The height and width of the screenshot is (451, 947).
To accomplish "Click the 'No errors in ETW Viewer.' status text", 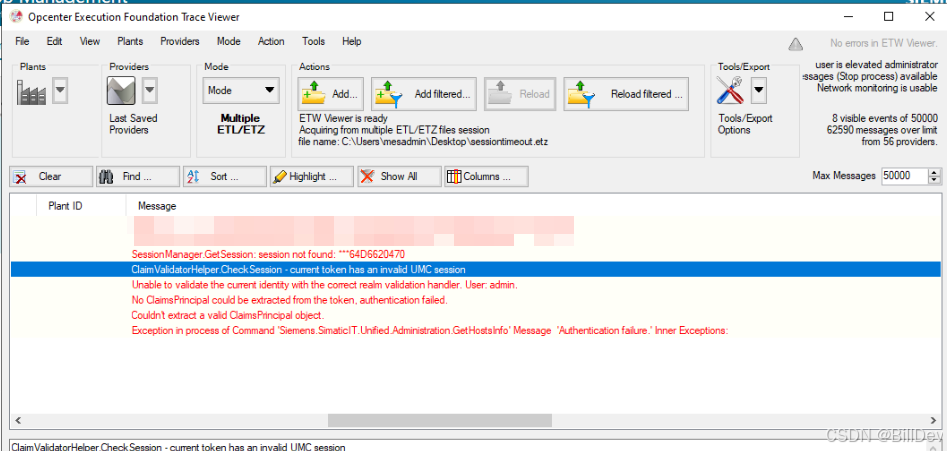I will (x=884, y=43).
